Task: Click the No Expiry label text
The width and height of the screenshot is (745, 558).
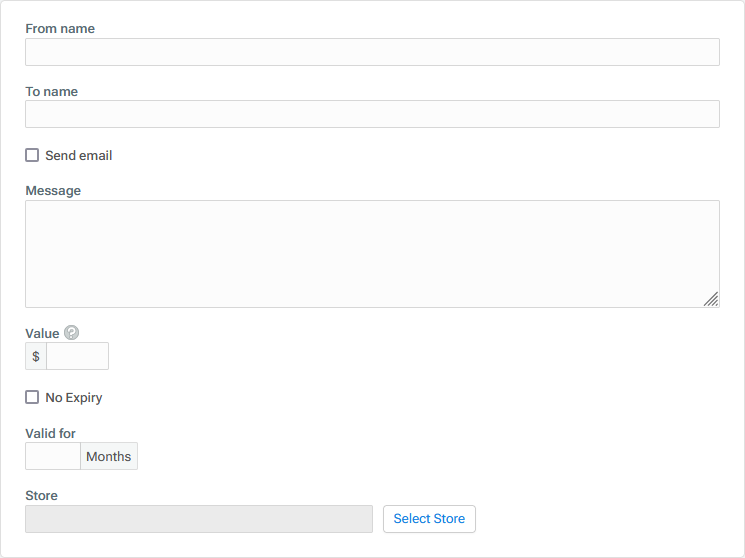Action: 74,398
